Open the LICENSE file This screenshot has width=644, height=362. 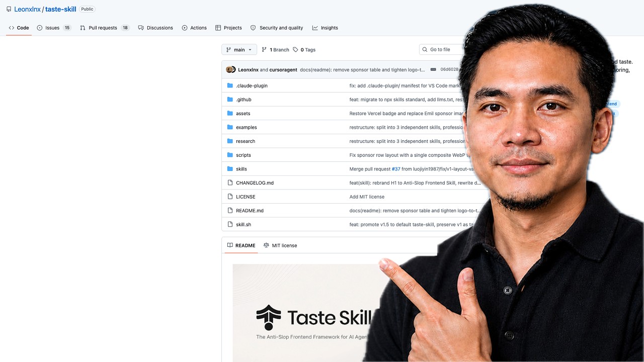coord(246,197)
